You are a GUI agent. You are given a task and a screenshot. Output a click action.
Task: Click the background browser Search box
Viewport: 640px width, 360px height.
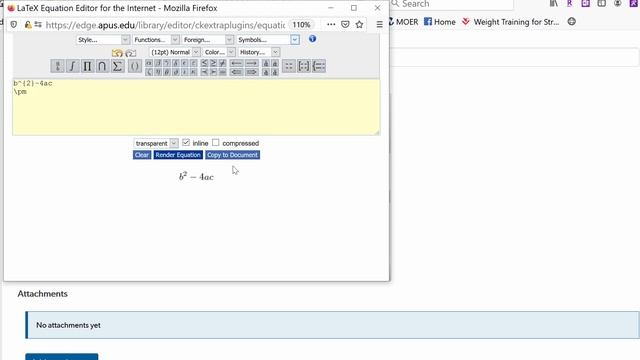[x=451, y=4]
